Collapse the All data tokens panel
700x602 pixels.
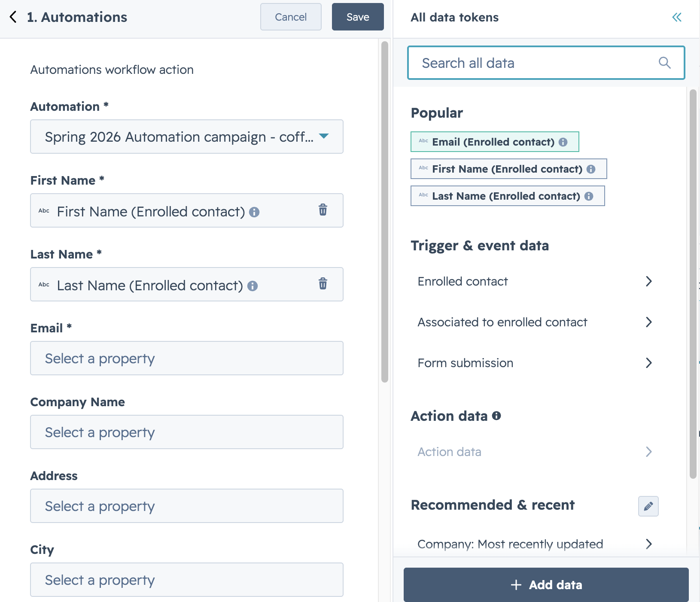click(x=677, y=17)
